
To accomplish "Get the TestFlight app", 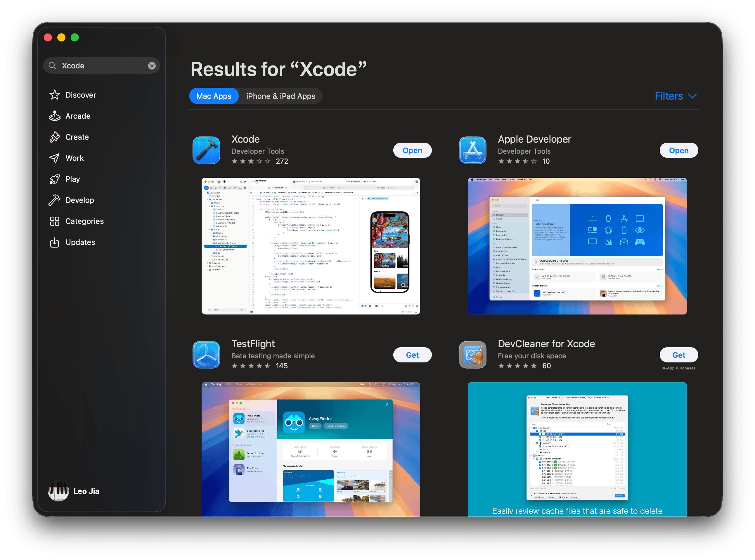I will click(x=412, y=355).
